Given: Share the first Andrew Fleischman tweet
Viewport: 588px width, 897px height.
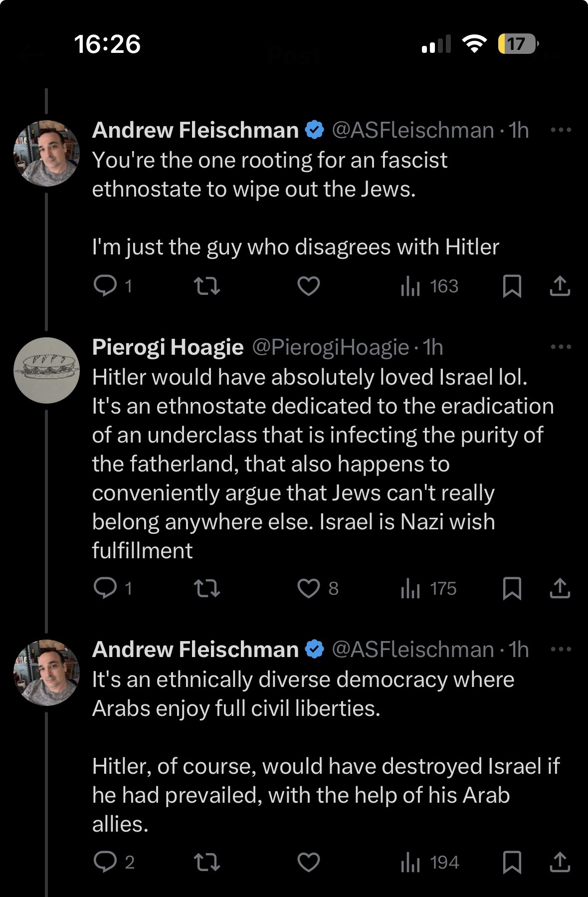Looking at the screenshot, I should click(560, 286).
